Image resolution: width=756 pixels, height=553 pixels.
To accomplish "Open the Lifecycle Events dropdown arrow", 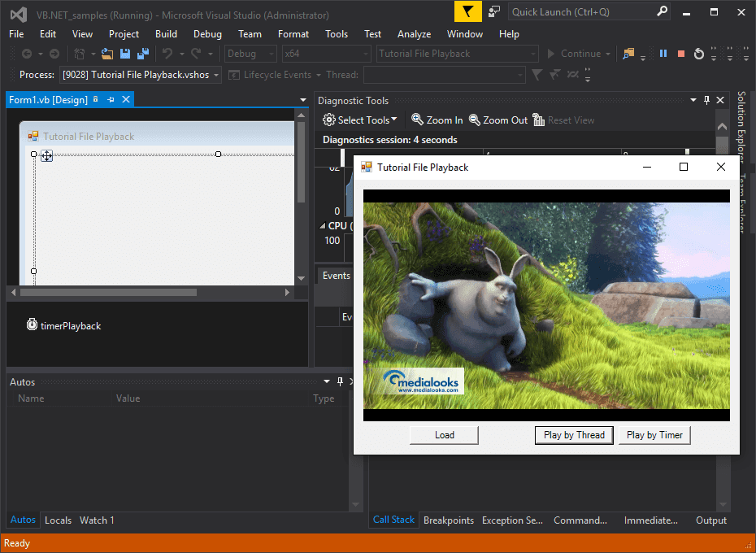I will tap(318, 75).
